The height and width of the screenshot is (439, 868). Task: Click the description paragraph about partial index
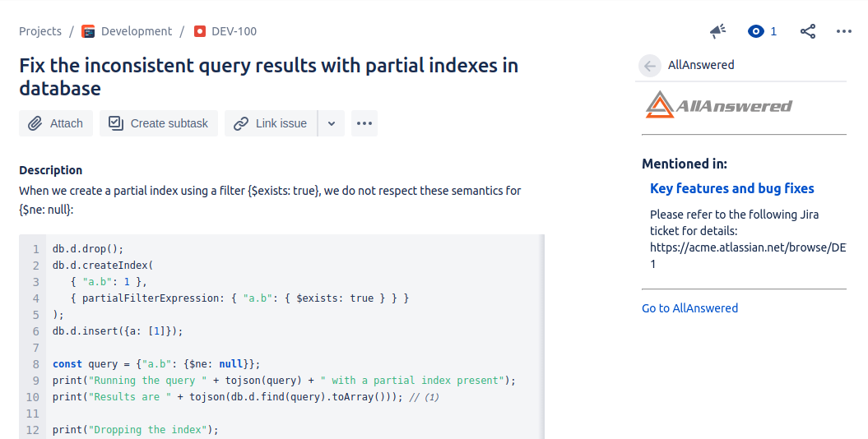pyautogui.click(x=270, y=200)
